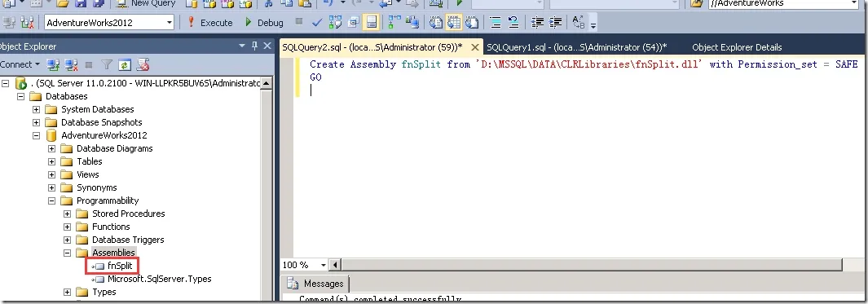This screenshot has height=304, width=868.
Task: Toggle Include Client Statistics
Action: point(412,23)
